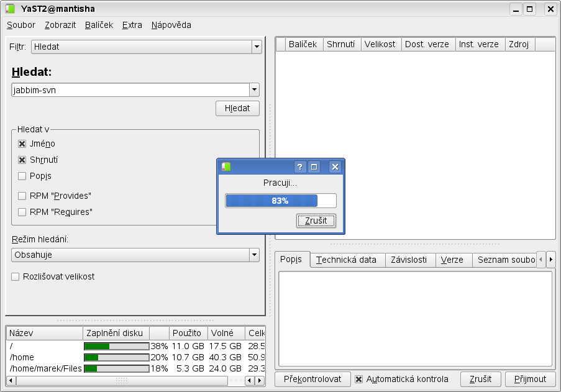Uncheck the Shrnutí search option
The image size is (561, 392).
pyautogui.click(x=22, y=160)
